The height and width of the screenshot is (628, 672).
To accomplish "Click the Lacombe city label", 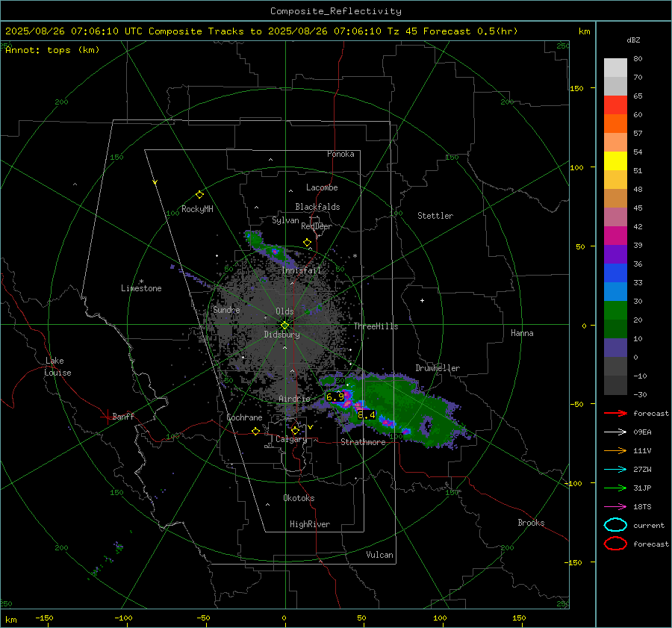I will click(x=322, y=187).
